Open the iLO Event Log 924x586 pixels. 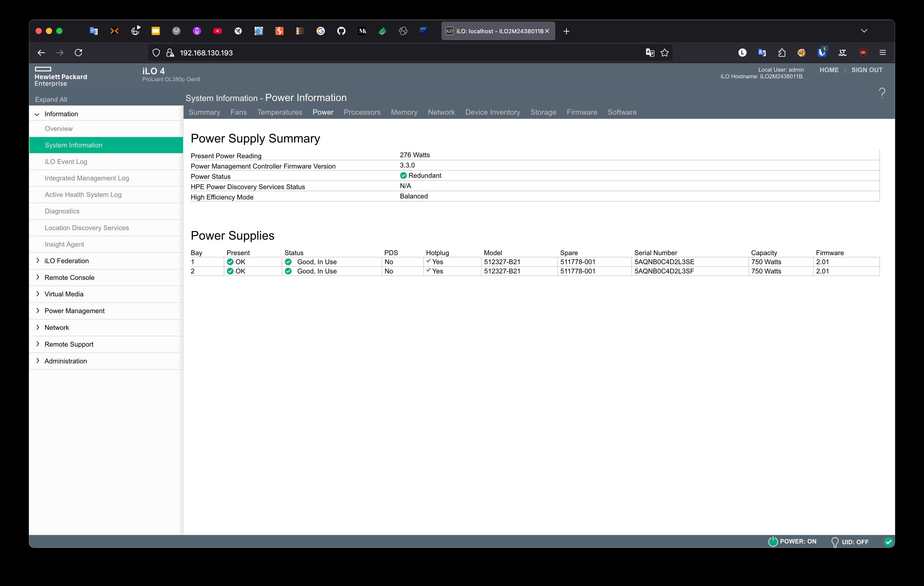click(106, 162)
